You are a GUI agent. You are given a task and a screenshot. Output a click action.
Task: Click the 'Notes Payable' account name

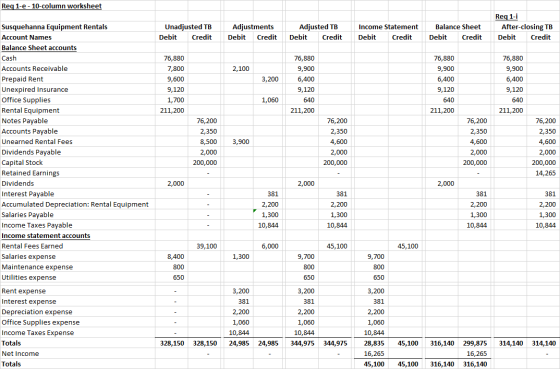[x=25, y=121]
